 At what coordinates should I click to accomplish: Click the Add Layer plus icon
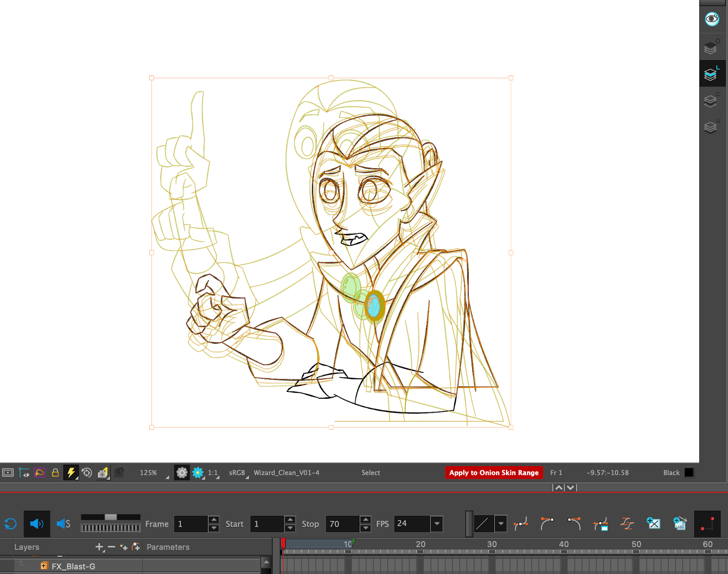[99, 547]
